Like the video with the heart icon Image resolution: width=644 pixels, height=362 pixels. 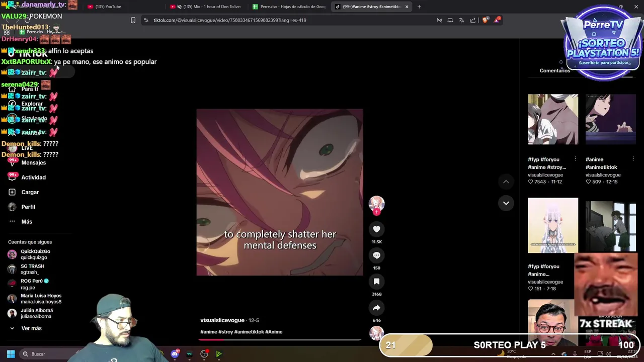point(376,229)
